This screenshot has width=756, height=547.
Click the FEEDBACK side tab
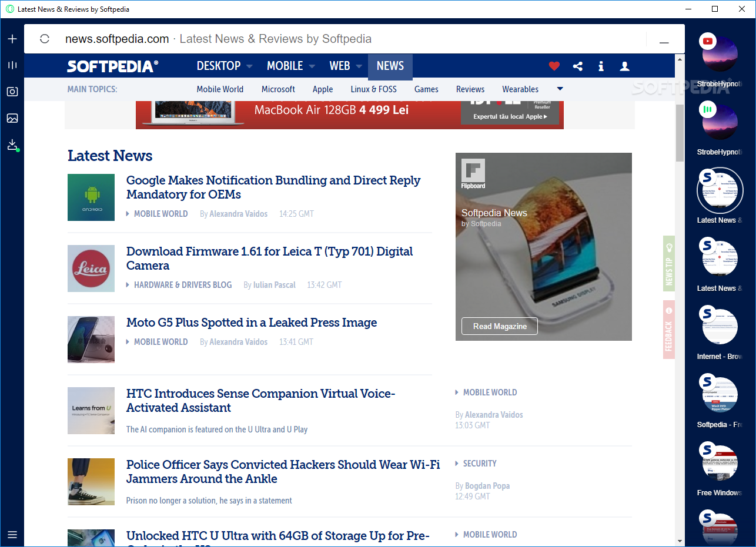click(669, 330)
